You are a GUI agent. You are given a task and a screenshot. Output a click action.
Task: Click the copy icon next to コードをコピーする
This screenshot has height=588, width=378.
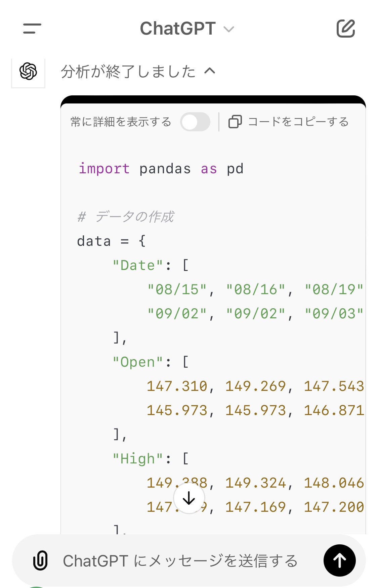(235, 122)
